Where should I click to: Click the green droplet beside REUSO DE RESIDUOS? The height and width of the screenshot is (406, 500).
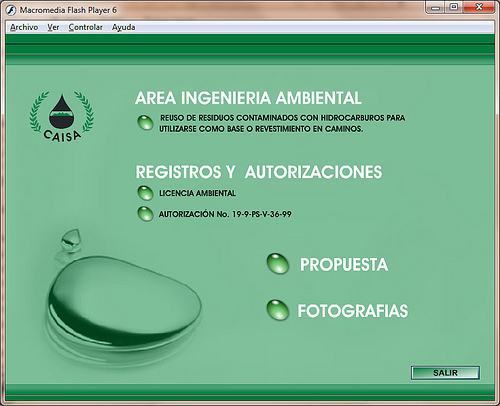(145, 123)
